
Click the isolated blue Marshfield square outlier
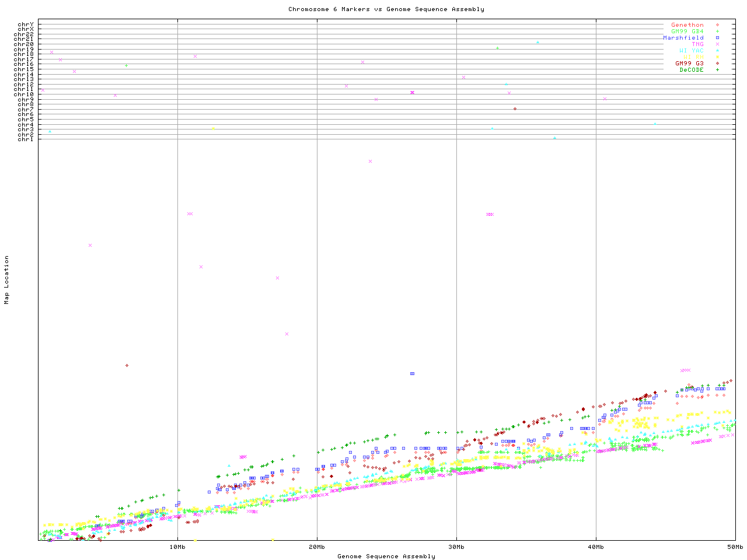pyautogui.click(x=412, y=373)
